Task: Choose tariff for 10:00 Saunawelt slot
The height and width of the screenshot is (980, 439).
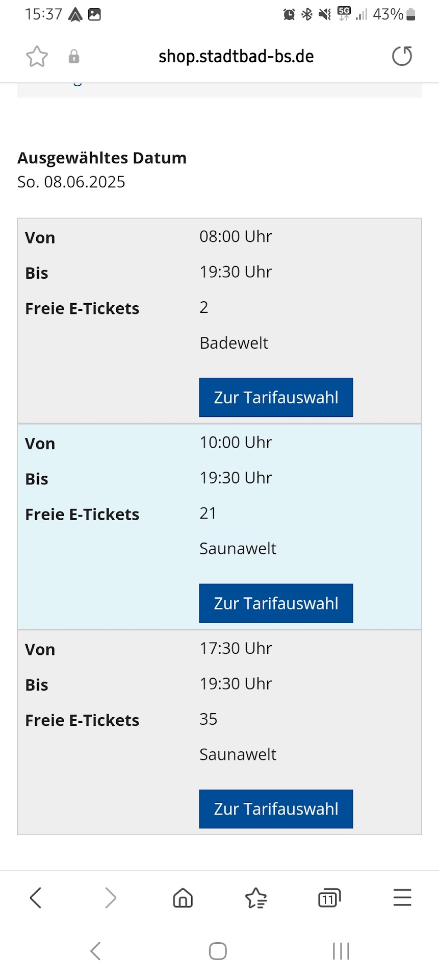Action: pyautogui.click(x=276, y=603)
